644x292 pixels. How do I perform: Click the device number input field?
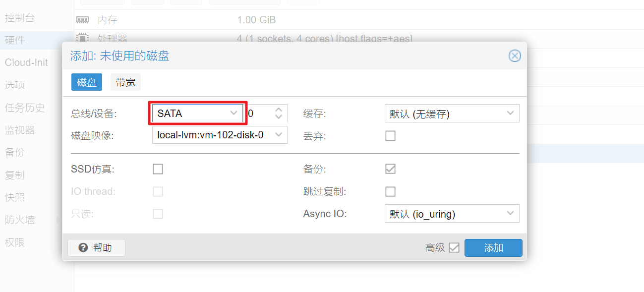click(259, 114)
